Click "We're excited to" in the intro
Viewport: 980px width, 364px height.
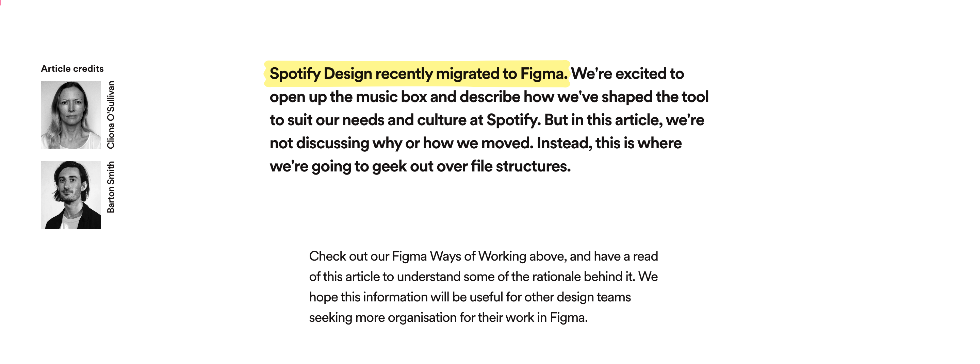[x=627, y=74]
